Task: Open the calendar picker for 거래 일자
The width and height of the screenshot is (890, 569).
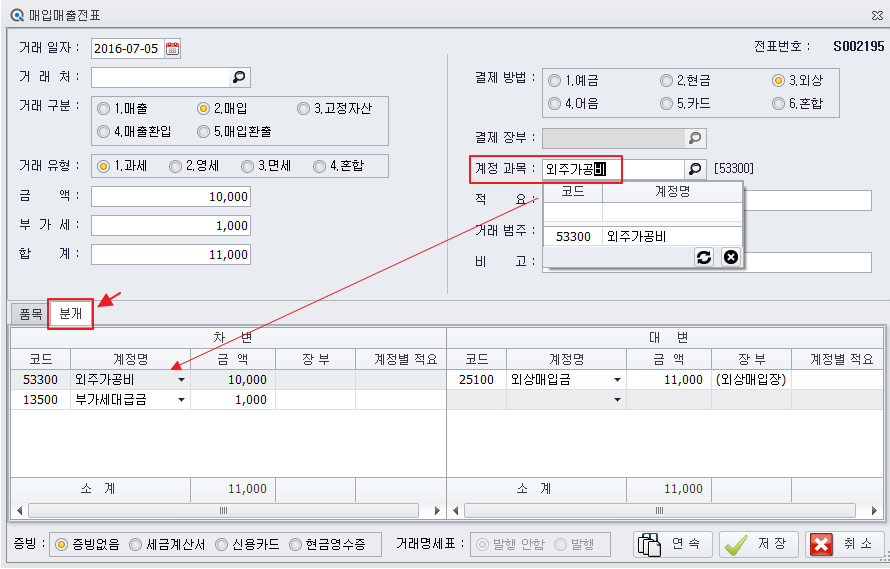Action: click(x=173, y=48)
